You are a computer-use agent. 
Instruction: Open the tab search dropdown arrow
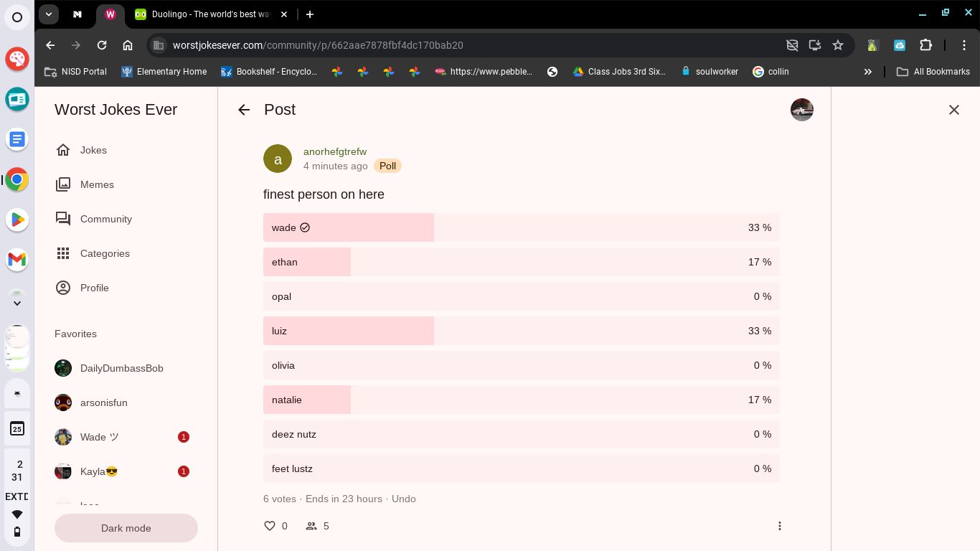[49, 14]
